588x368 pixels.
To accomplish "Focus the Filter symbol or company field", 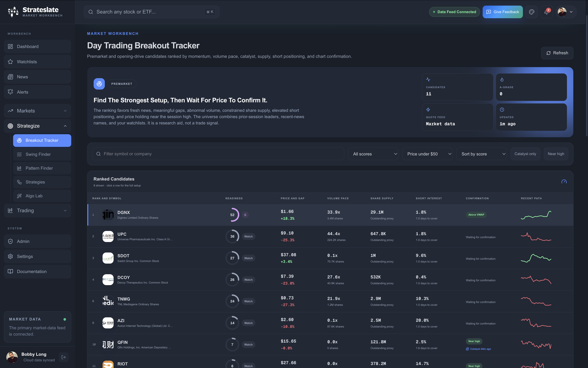I will point(218,154).
